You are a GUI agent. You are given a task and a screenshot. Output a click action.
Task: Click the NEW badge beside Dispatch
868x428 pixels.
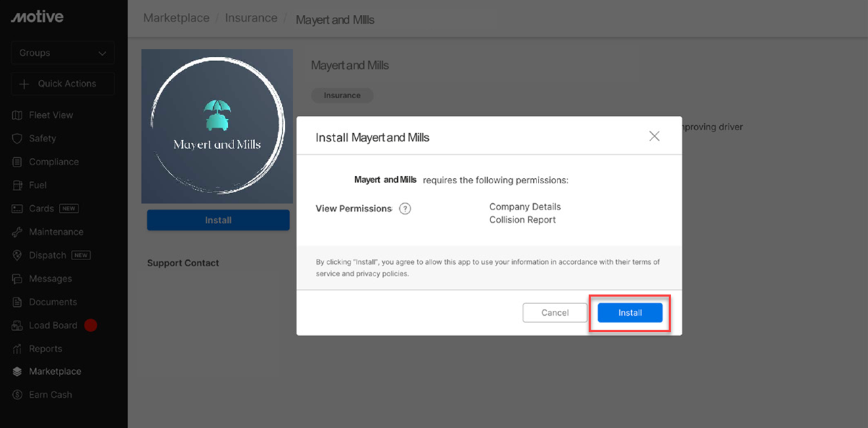point(81,255)
